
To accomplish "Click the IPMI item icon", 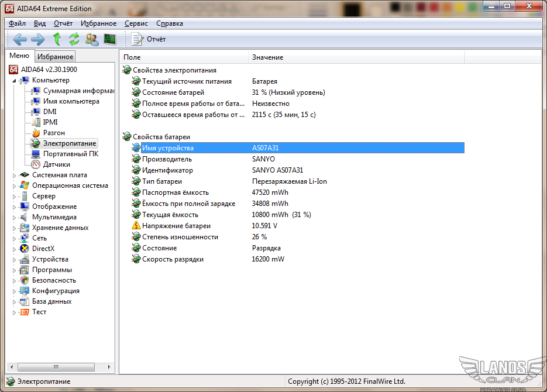I will 36,122.
